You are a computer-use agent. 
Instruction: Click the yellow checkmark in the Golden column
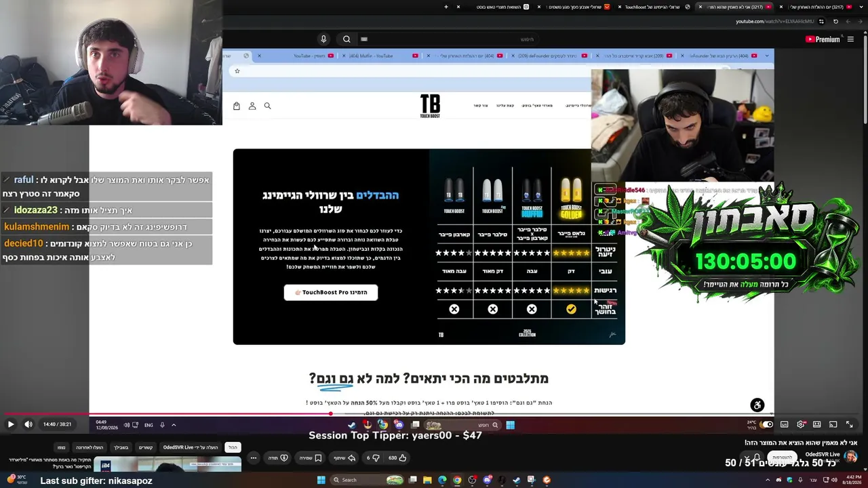571,309
